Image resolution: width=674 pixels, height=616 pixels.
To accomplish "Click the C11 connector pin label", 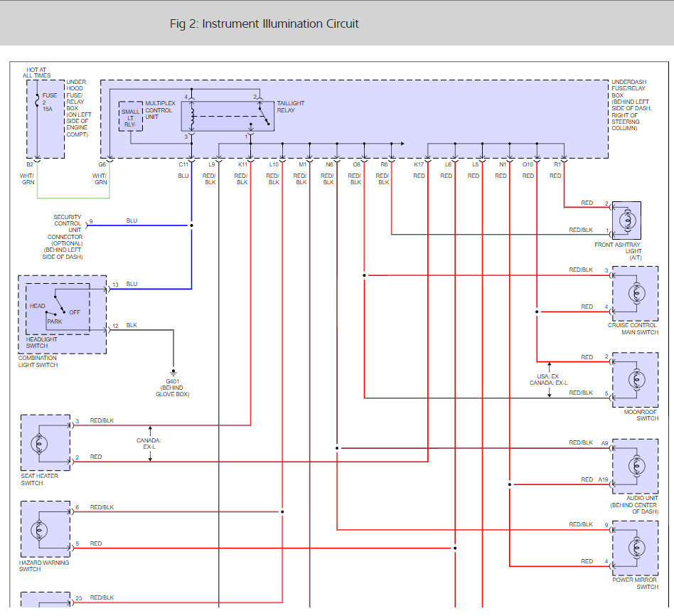I will [183, 165].
